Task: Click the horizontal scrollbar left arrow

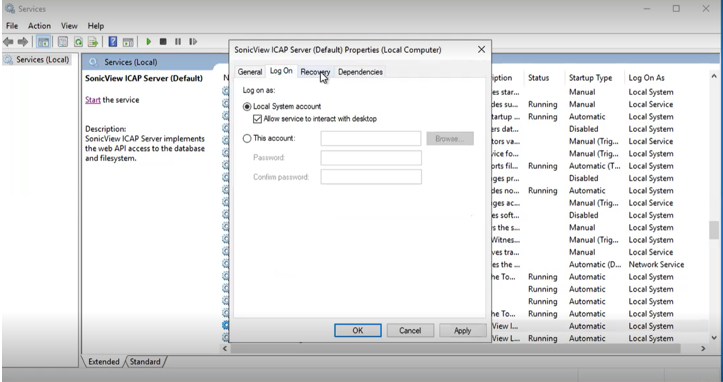Action: 225,349
